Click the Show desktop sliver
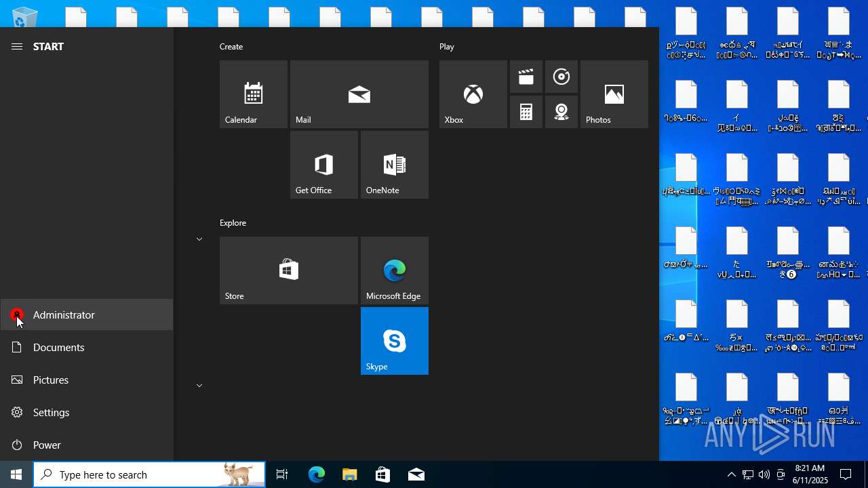Image resolution: width=868 pixels, height=488 pixels. click(866, 474)
